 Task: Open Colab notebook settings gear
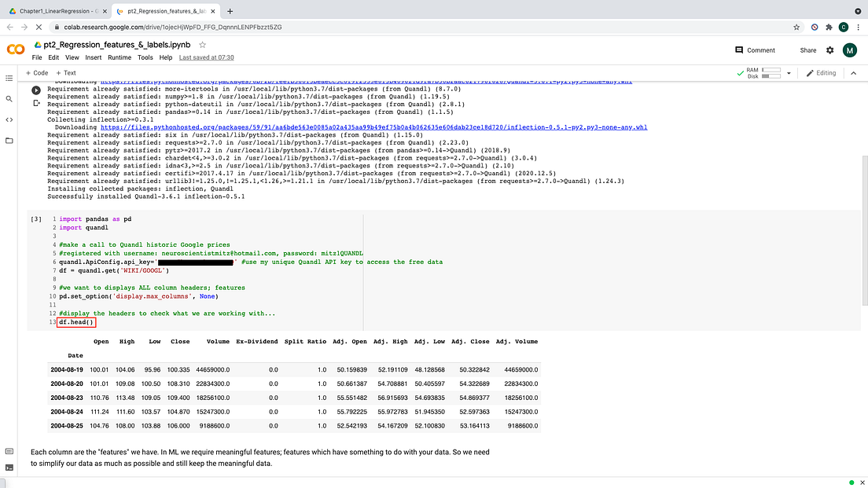[x=831, y=50]
